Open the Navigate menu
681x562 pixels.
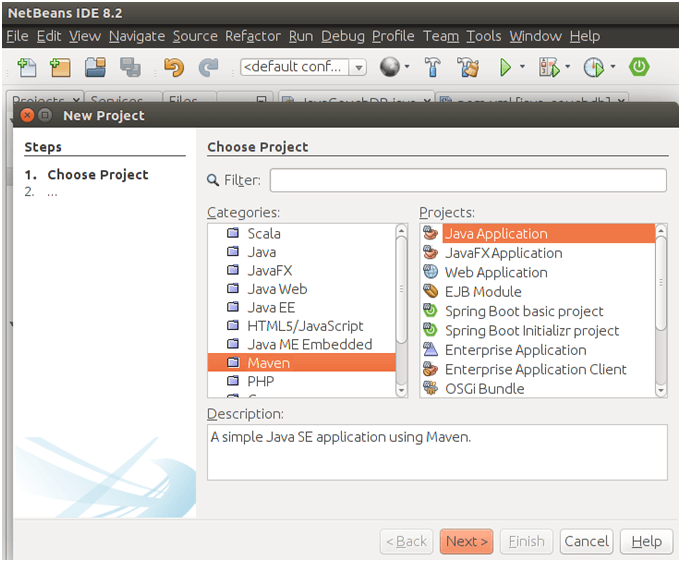point(137,36)
